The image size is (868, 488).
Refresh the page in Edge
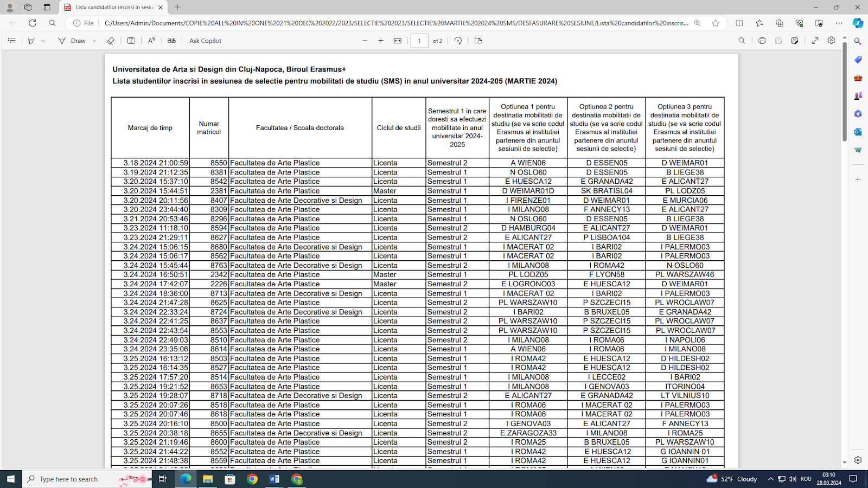click(x=33, y=23)
